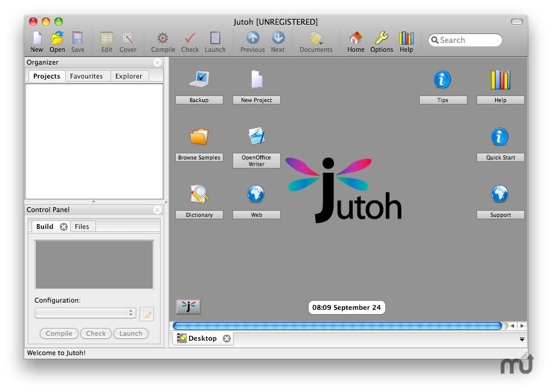The width and height of the screenshot is (552, 392).
Task: Click the Help books icon on desktop
Action: (500, 79)
